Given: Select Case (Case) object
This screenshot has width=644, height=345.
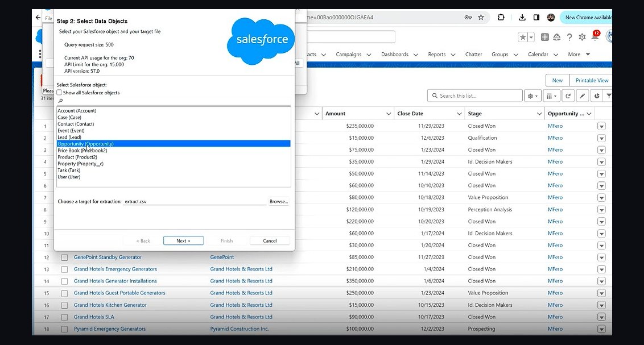Looking at the screenshot, I should (x=69, y=117).
